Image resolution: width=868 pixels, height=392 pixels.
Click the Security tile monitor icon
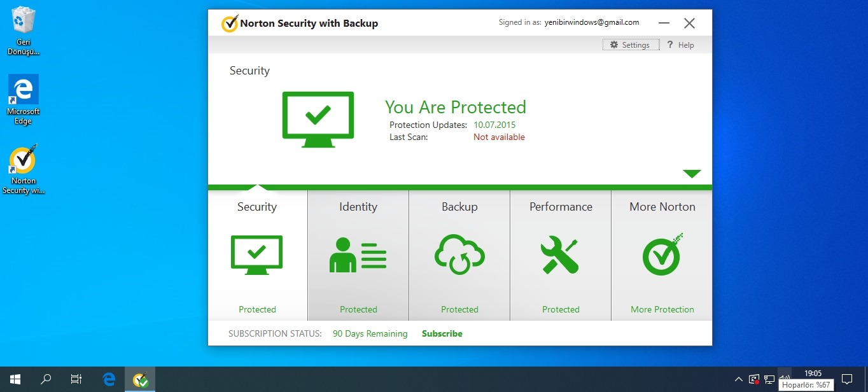(256, 255)
